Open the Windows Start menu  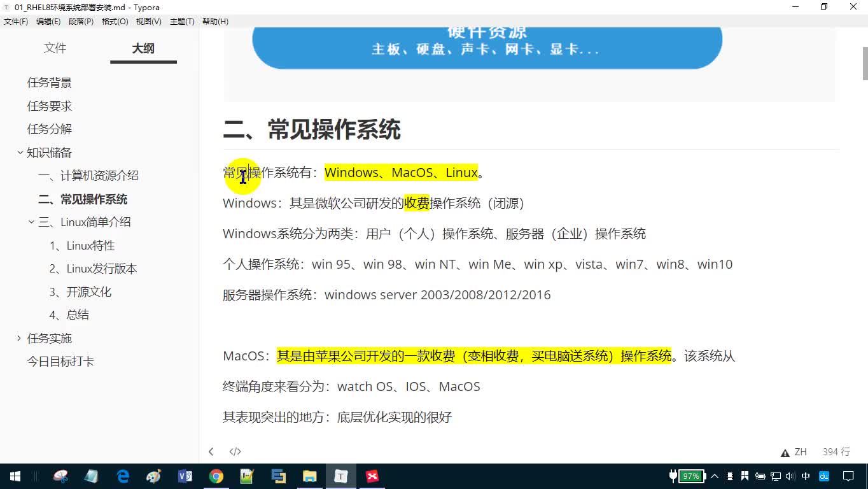pyautogui.click(x=15, y=476)
